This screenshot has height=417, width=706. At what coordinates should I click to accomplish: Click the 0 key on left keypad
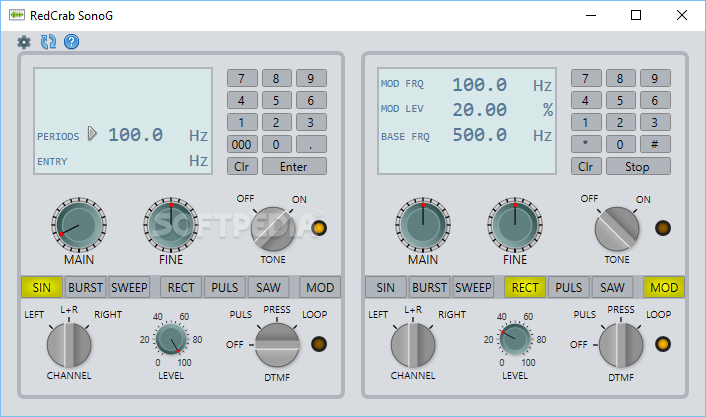(x=276, y=145)
